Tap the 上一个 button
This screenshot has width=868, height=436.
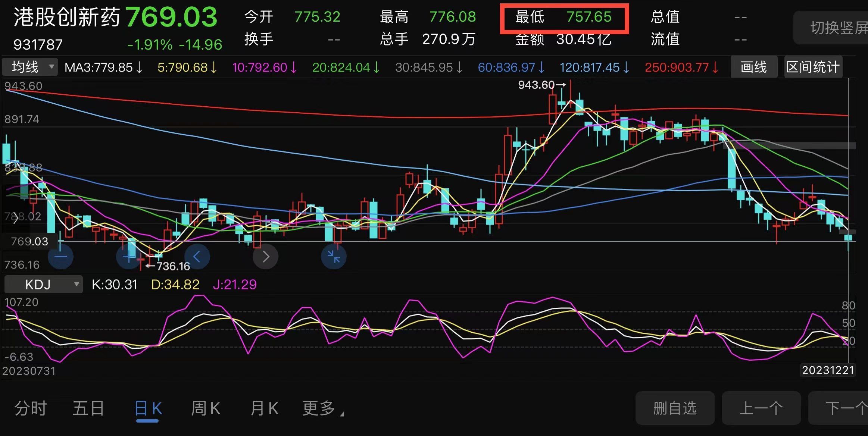(x=761, y=408)
